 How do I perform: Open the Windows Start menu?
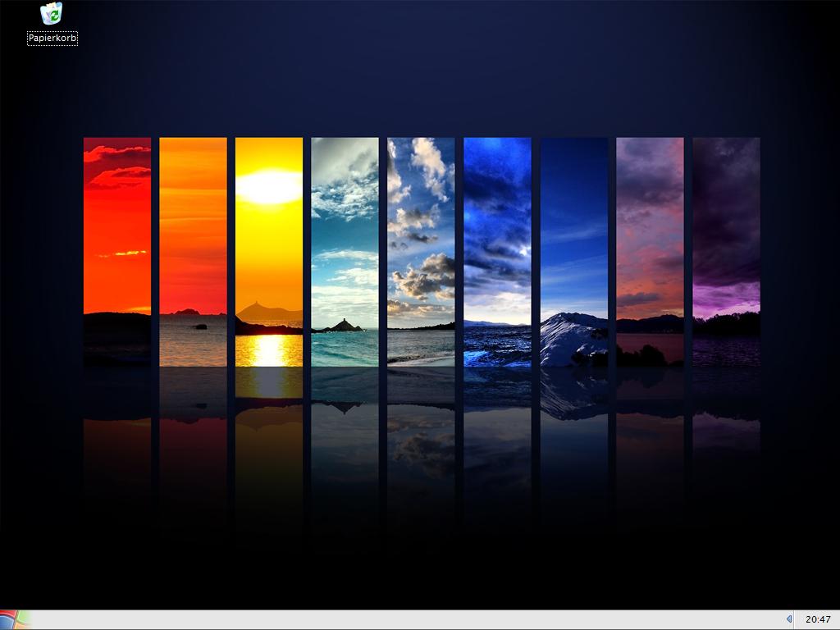(14, 619)
